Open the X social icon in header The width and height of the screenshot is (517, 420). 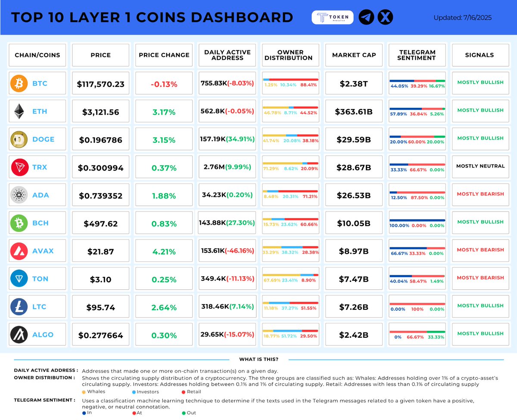(x=385, y=17)
